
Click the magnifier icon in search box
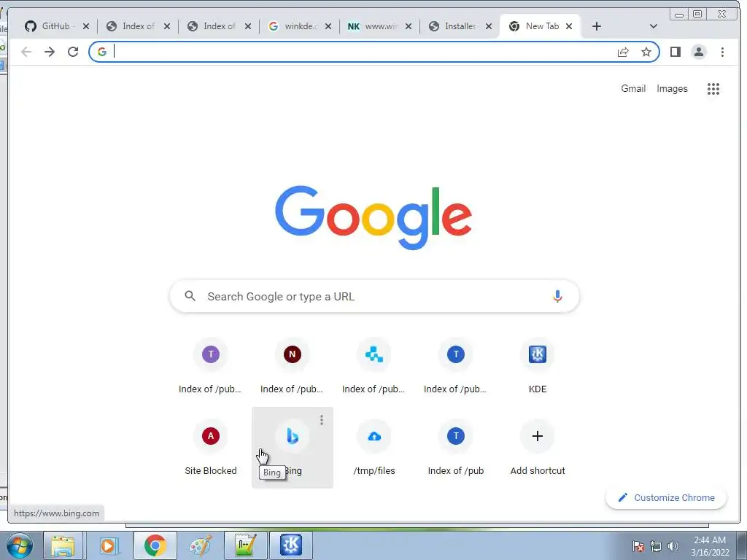coord(190,296)
